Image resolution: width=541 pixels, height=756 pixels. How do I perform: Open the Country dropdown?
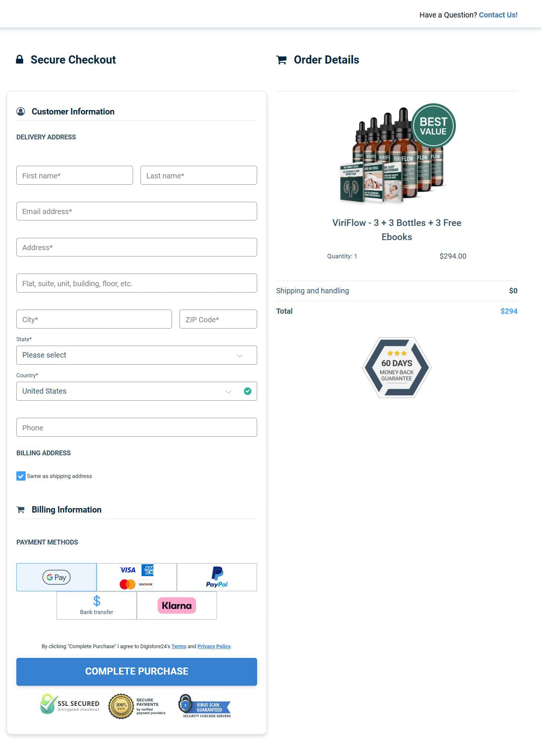pos(137,391)
